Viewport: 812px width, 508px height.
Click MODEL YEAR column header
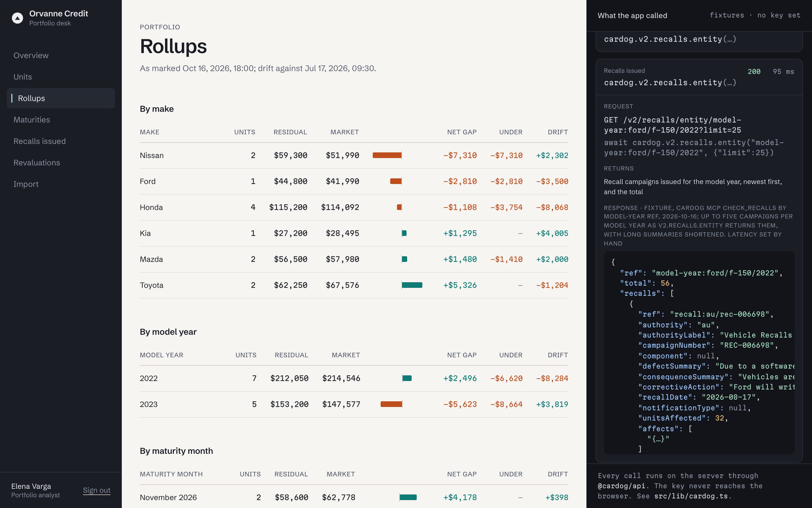pos(161,355)
